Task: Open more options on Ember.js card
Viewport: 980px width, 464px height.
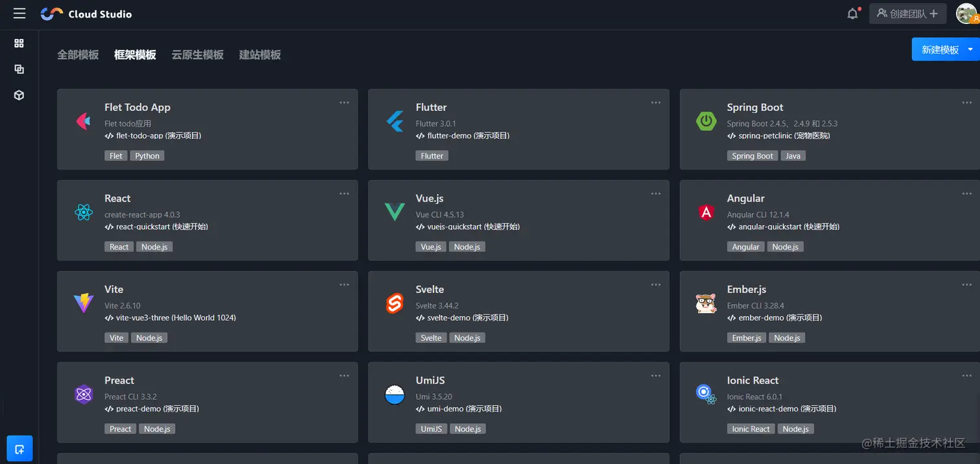Action: pos(967,284)
